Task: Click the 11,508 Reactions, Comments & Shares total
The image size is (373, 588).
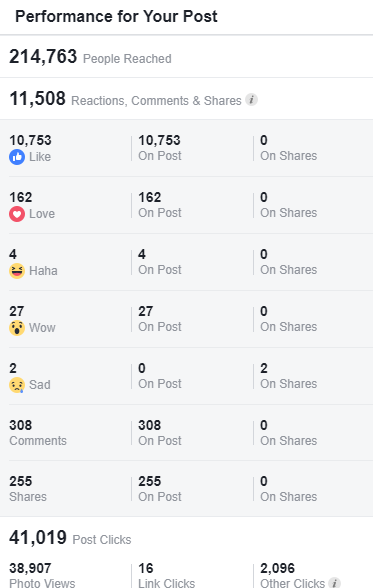Action: [125, 99]
